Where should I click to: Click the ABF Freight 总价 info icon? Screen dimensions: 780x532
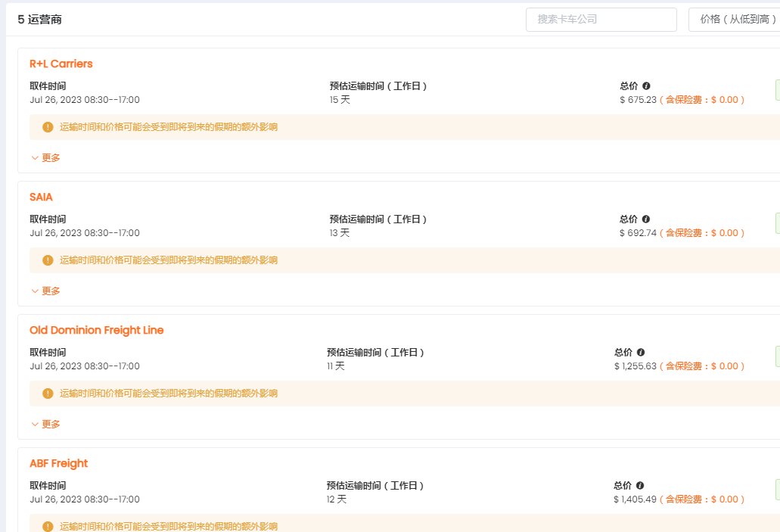[x=640, y=486]
